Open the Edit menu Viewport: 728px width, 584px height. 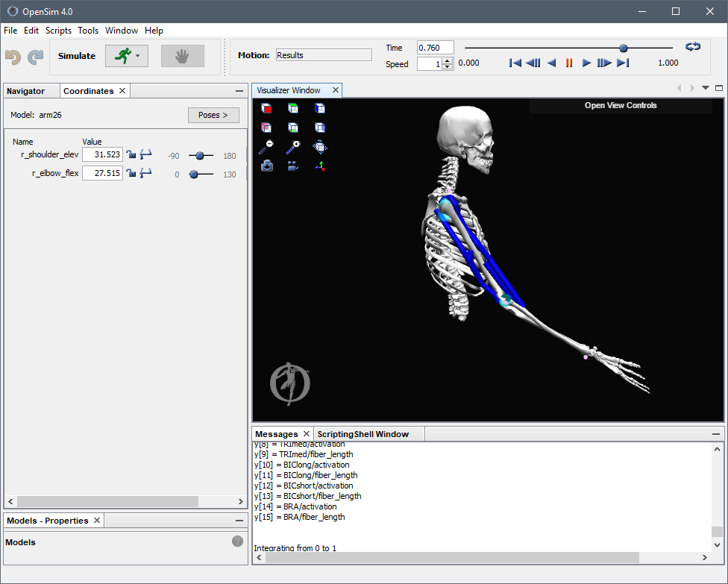point(31,30)
